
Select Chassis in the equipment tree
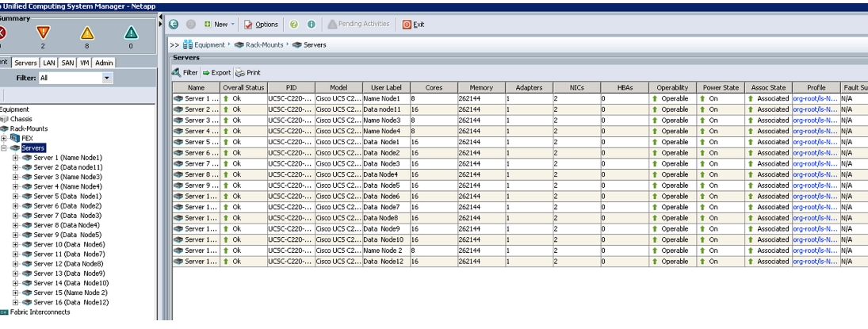tap(21, 119)
